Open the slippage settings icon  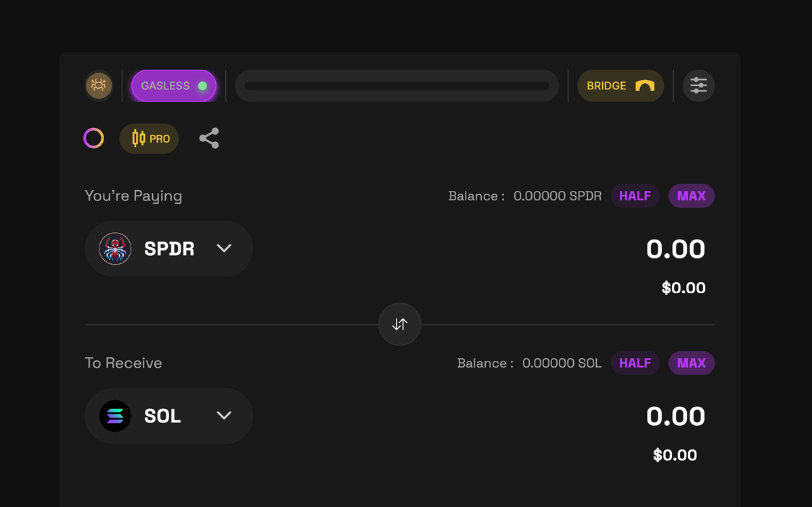coord(698,86)
